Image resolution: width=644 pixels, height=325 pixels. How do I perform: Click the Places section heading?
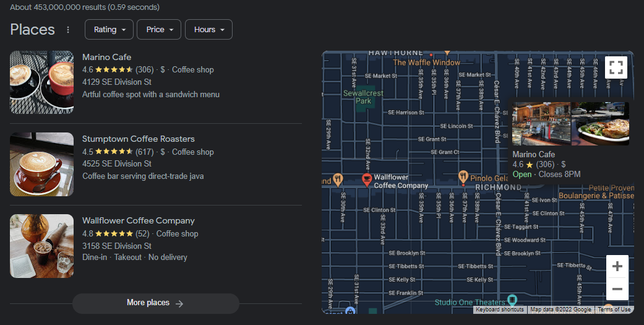(32, 30)
